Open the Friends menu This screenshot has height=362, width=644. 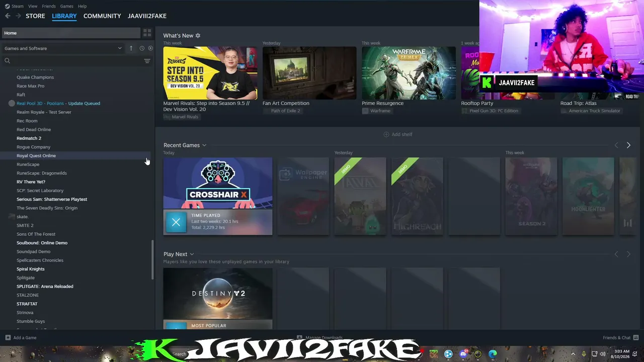tap(49, 6)
